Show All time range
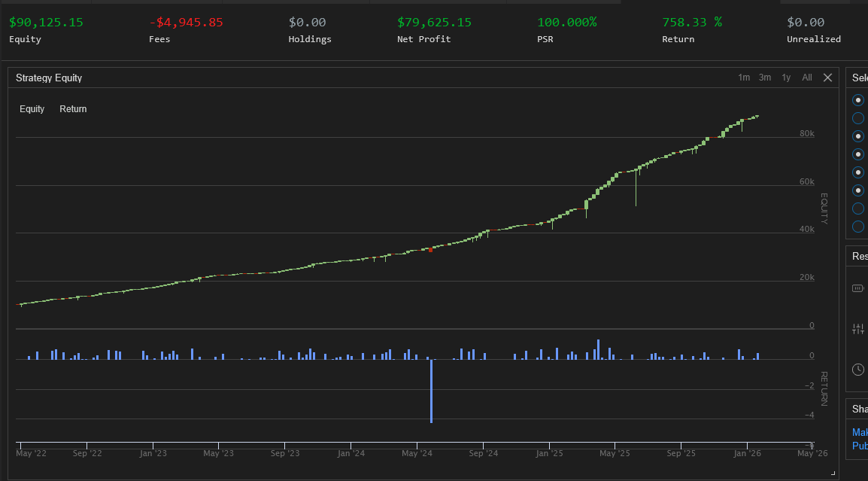Viewport: 868px width, 481px height. (x=807, y=78)
